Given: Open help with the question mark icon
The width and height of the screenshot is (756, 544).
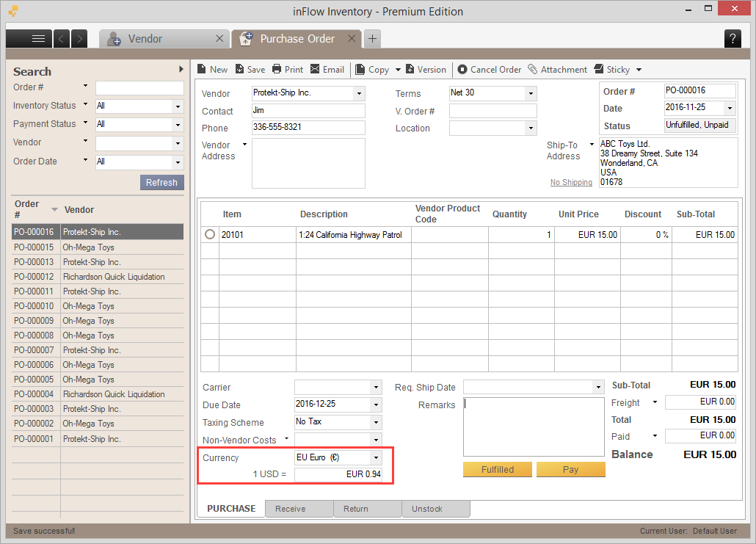Looking at the screenshot, I should pyautogui.click(x=733, y=39).
